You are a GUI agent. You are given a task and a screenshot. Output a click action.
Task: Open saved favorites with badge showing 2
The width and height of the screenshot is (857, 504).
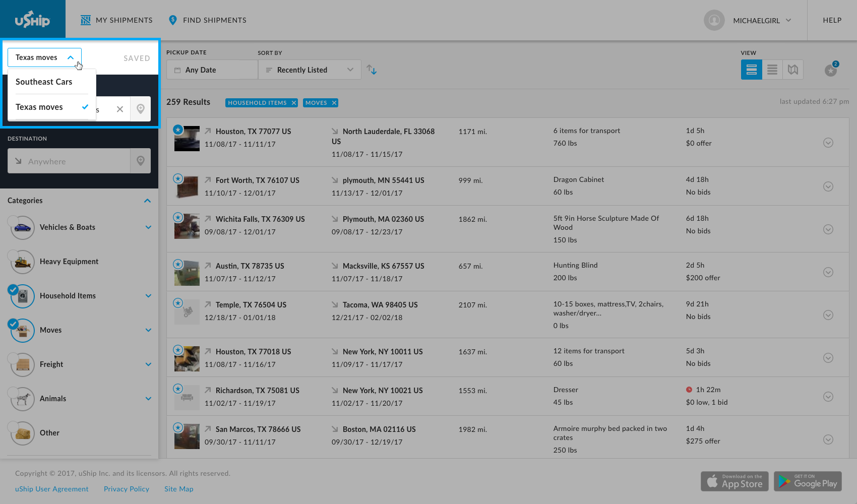pos(830,71)
